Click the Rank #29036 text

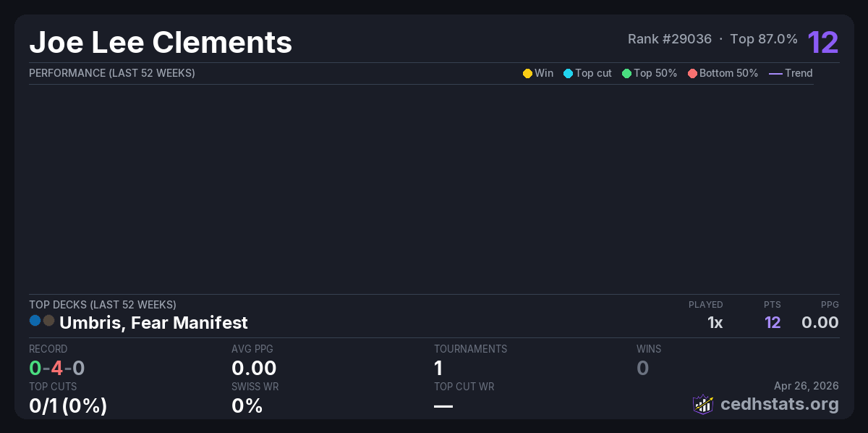670,39
